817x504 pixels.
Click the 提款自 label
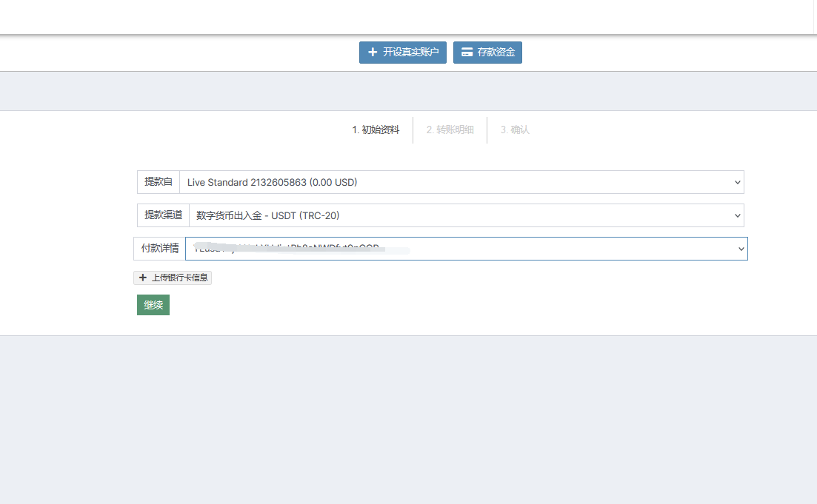tap(159, 182)
